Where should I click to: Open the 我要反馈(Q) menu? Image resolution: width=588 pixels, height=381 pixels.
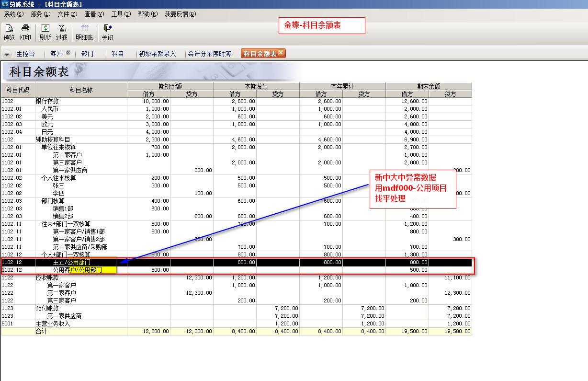pyautogui.click(x=180, y=14)
